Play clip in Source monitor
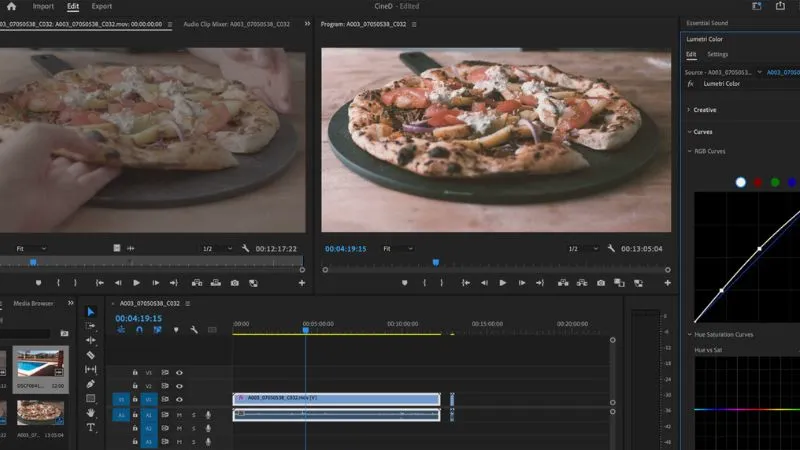Screen dimensions: 800x450 [x=136, y=283]
